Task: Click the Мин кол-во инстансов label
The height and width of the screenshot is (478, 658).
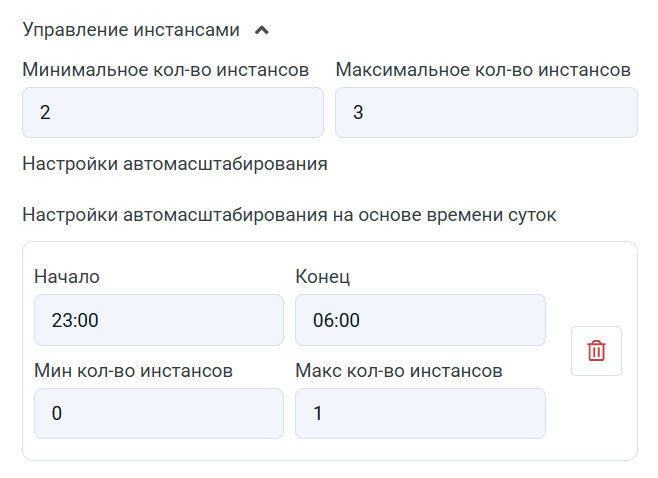Action: (134, 371)
